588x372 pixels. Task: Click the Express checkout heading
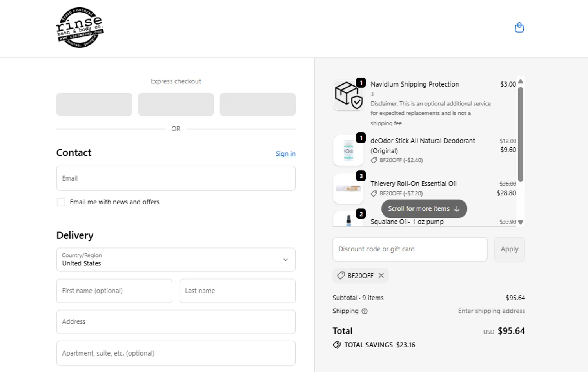[176, 81]
